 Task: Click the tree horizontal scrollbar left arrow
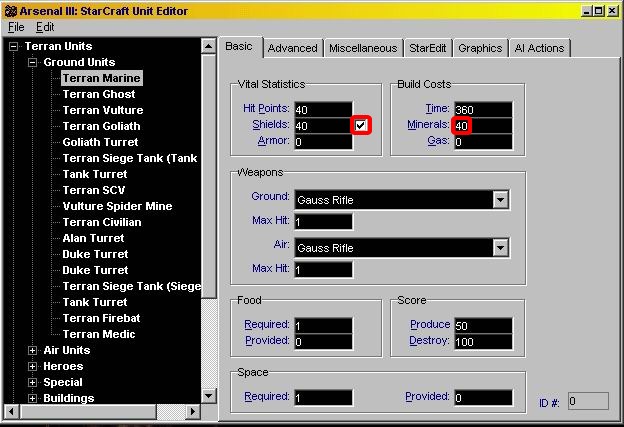click(11, 411)
